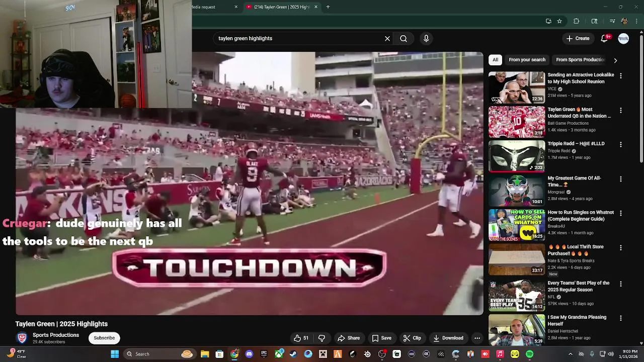The width and height of the screenshot is (644, 362).
Task: Select the From your search chip
Action: coord(527,60)
